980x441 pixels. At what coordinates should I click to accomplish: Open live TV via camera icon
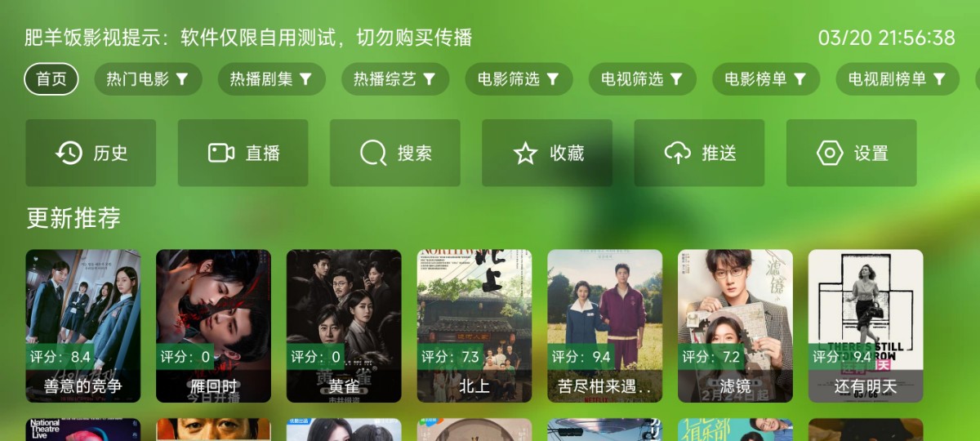[x=221, y=153]
